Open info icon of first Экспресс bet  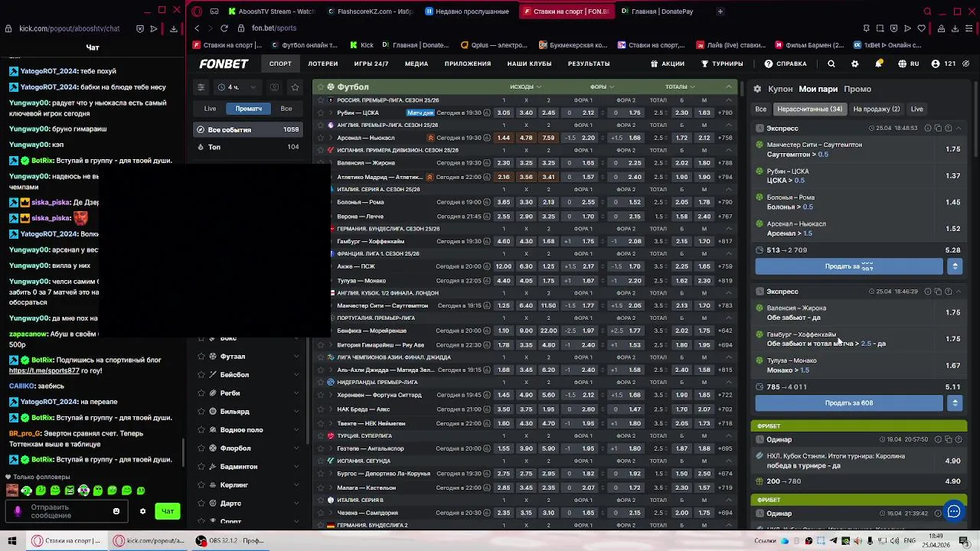(x=927, y=129)
